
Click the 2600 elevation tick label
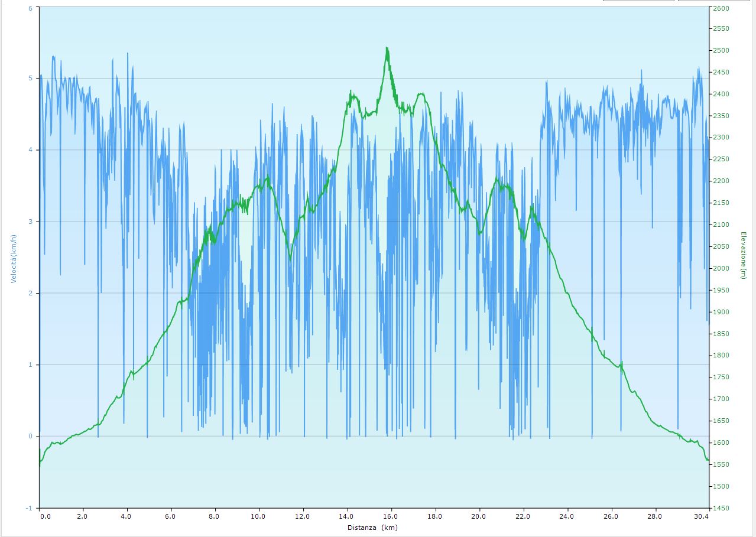coord(721,8)
